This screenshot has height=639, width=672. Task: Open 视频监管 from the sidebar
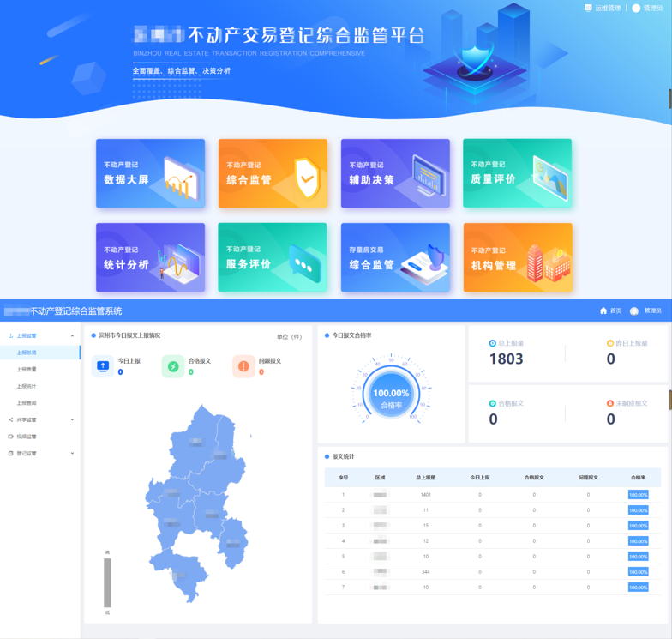pos(27,437)
